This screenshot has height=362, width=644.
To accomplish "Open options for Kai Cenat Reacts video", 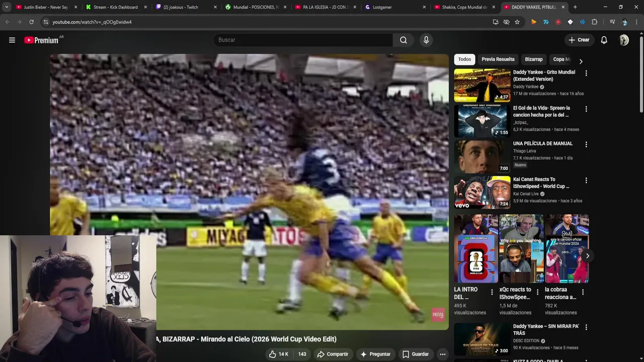I will [x=586, y=180].
